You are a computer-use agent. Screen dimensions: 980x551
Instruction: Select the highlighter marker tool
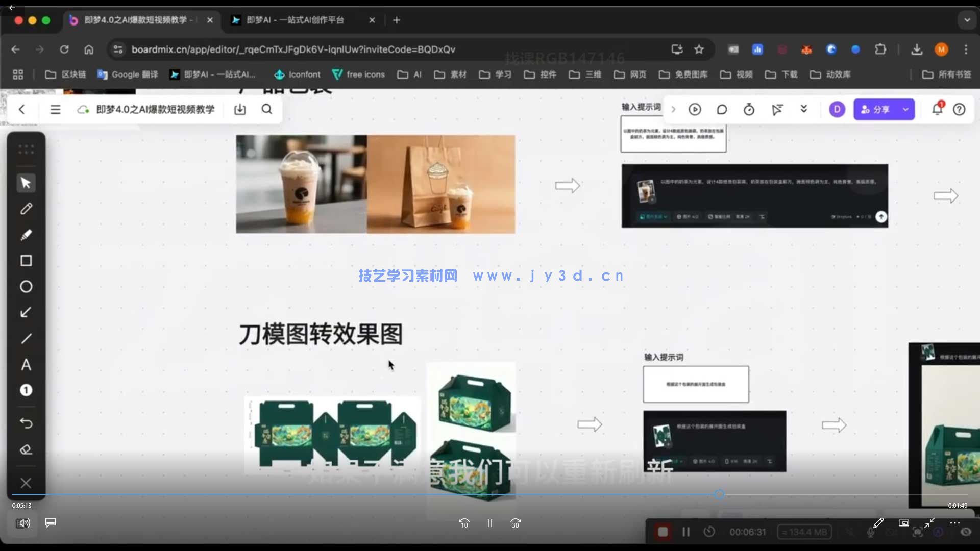pos(26,235)
